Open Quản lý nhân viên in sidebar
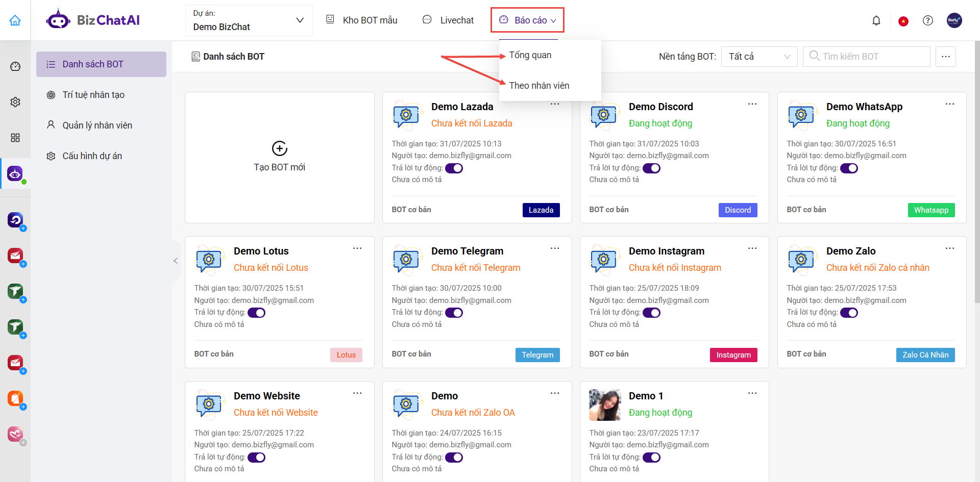This screenshot has height=482, width=980. (x=97, y=125)
